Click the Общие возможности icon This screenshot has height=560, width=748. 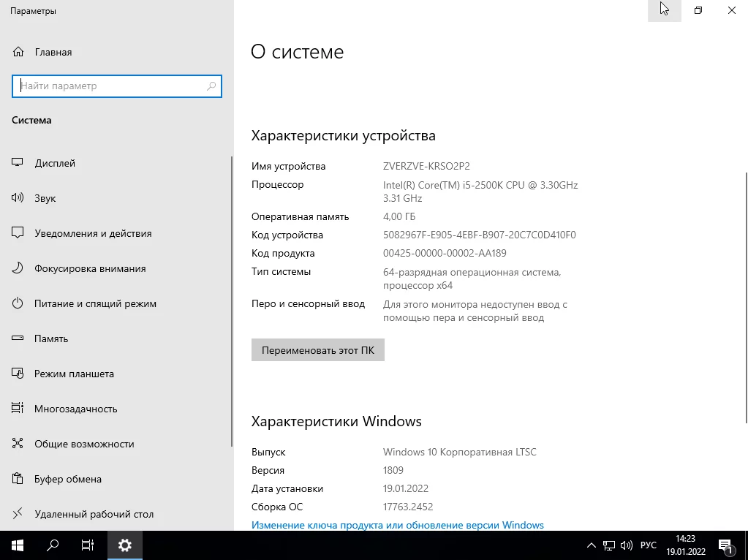pyautogui.click(x=17, y=443)
